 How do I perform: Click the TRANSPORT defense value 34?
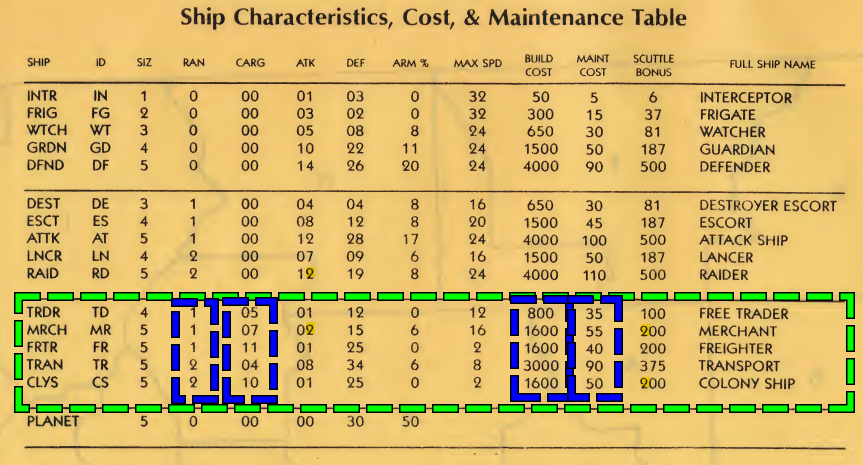click(x=355, y=365)
